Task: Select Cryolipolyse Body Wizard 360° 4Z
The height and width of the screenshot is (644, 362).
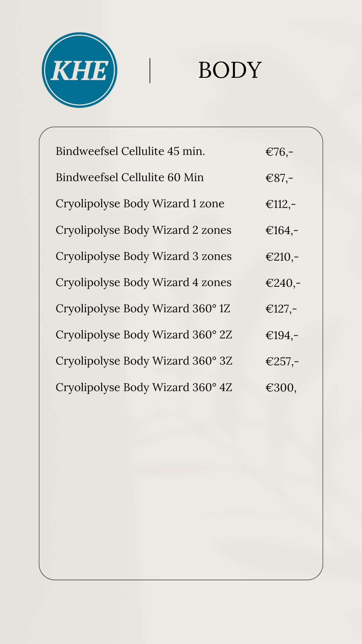Action: coord(144,387)
